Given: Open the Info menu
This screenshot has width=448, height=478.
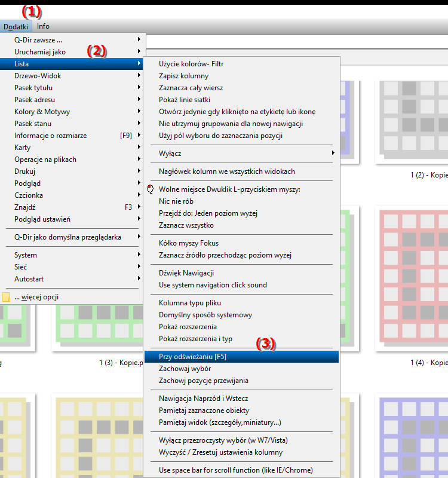Looking at the screenshot, I should 43,26.
